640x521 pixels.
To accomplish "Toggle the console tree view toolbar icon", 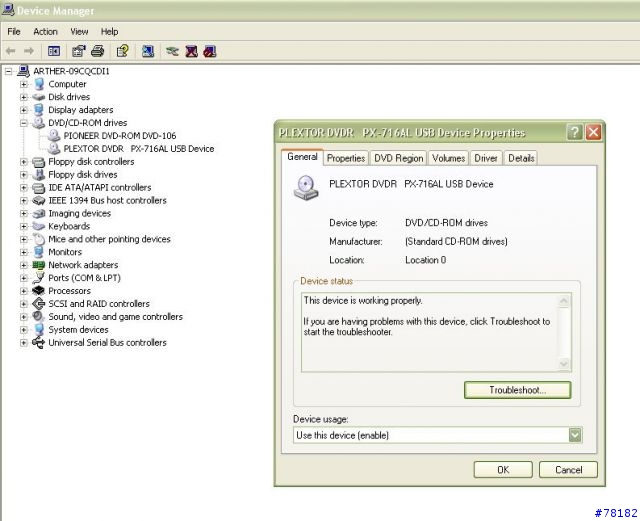I will point(54,51).
